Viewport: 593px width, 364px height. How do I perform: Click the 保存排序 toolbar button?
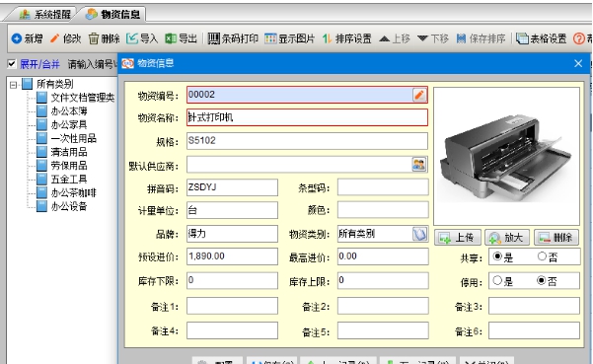482,38
